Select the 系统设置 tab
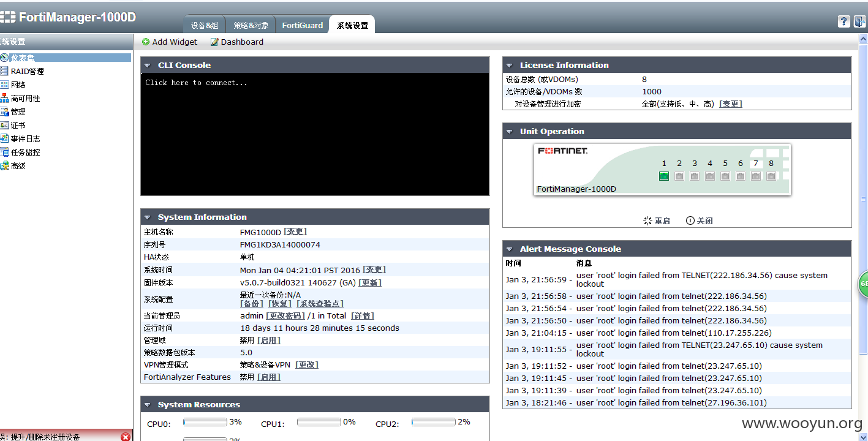Viewport: 868px width, 441px height. (x=352, y=25)
